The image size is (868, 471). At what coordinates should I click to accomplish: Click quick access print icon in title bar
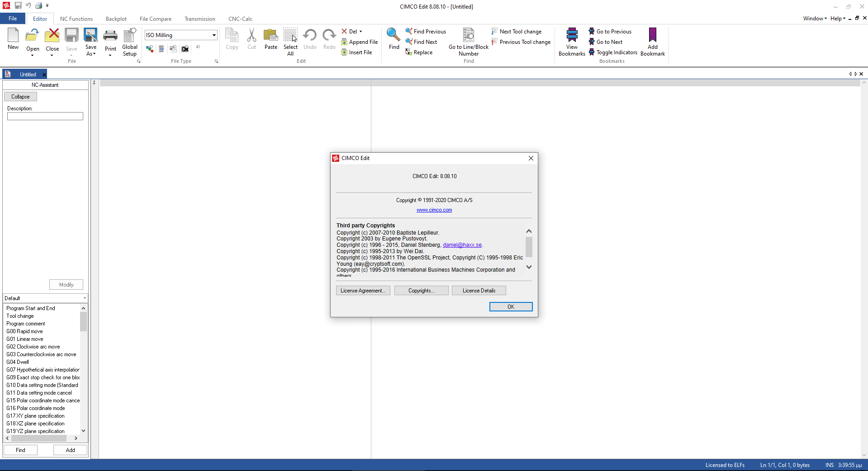point(38,5)
